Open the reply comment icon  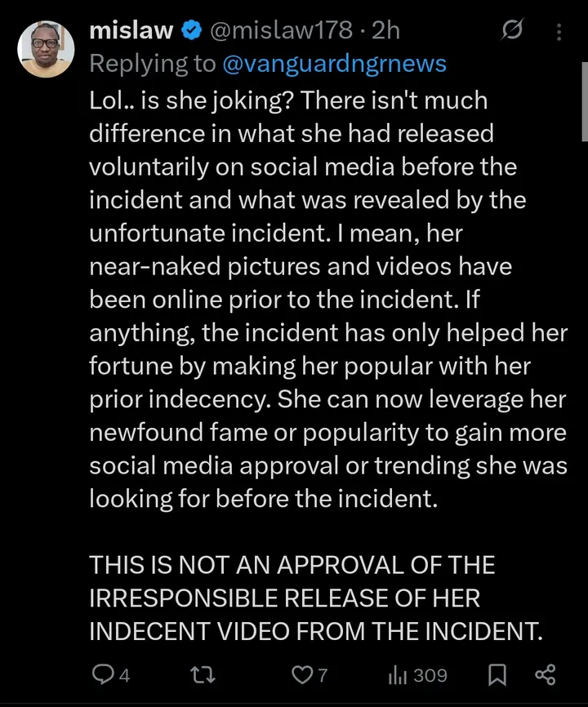102,675
